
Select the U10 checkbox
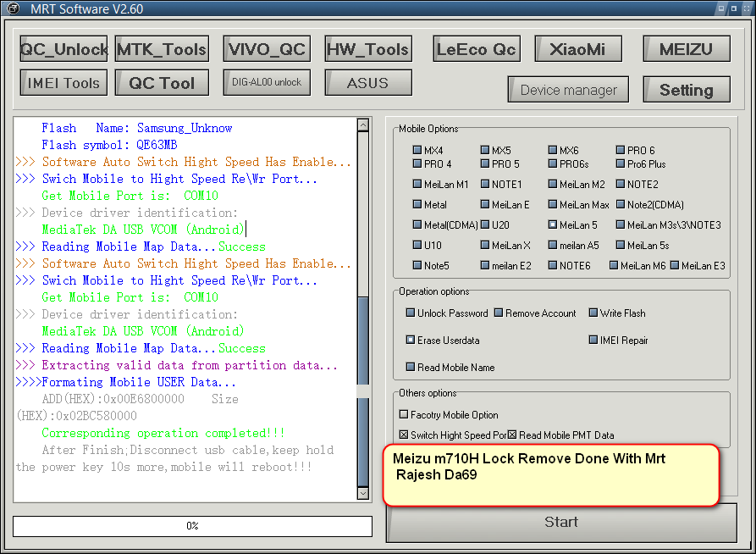point(417,245)
